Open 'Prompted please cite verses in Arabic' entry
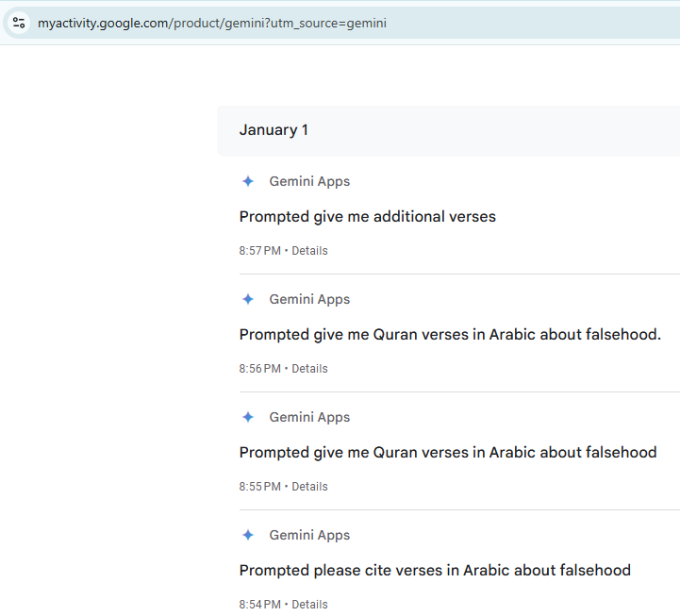Image resolution: width=680 pixels, height=616 pixels. (x=435, y=571)
